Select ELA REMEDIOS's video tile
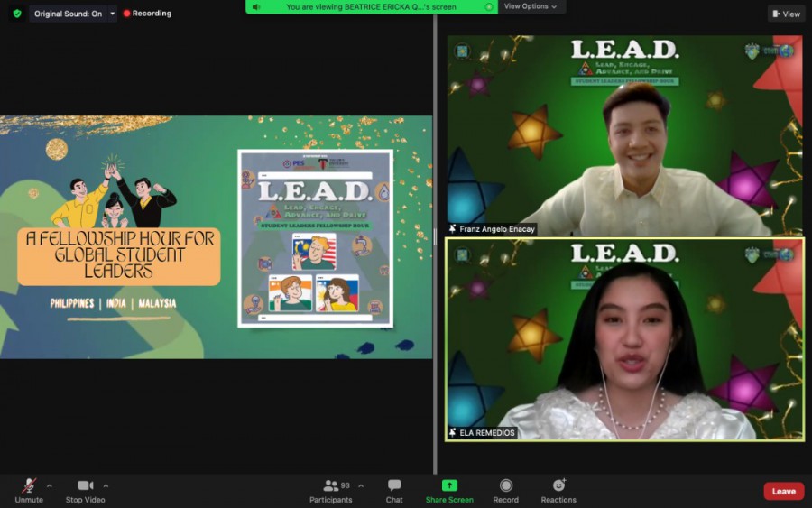This screenshot has height=508, width=812. pyautogui.click(x=625, y=339)
